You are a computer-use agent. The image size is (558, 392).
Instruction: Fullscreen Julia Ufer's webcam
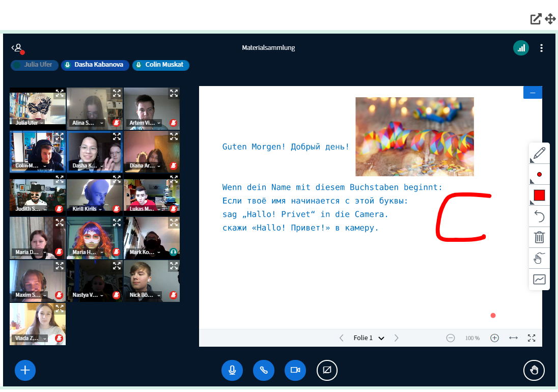(60, 93)
